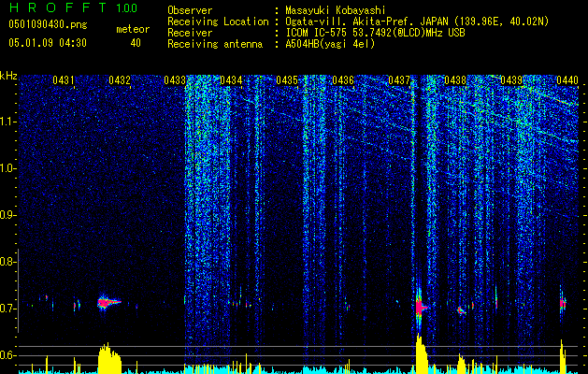
Task: Click the 0.7 kHz axis label
Action: tap(7, 309)
